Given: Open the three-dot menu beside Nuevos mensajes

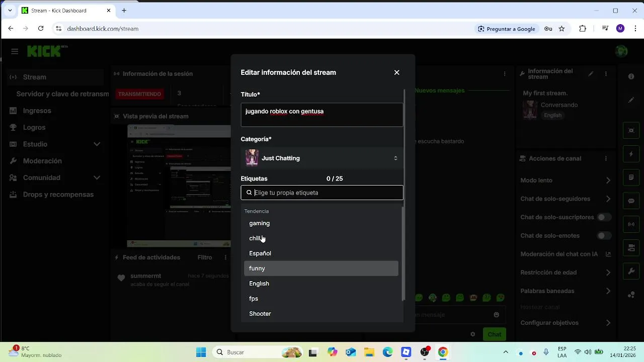Looking at the screenshot, I should click(x=505, y=74).
